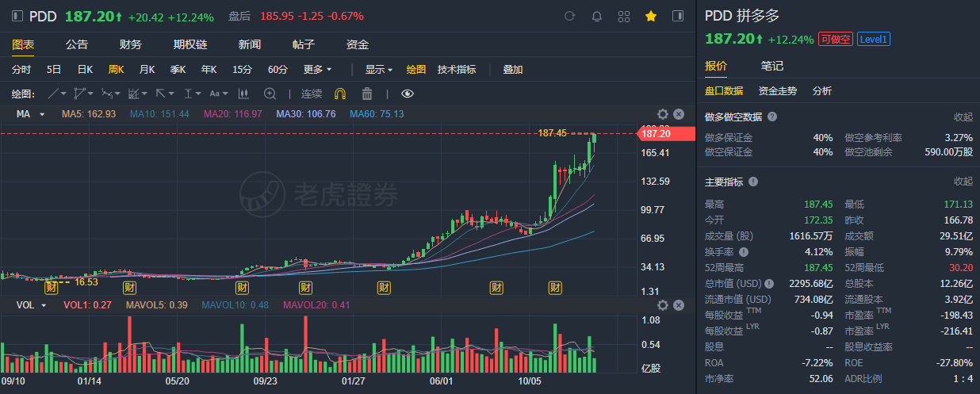980x394 pixels.
Task: Open the arrow drawing tool dropdown
Action: coord(165,93)
